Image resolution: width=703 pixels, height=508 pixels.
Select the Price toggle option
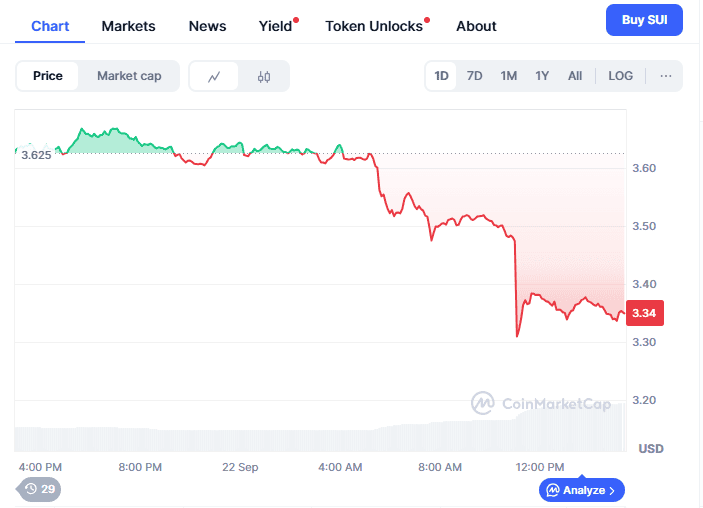coord(48,76)
